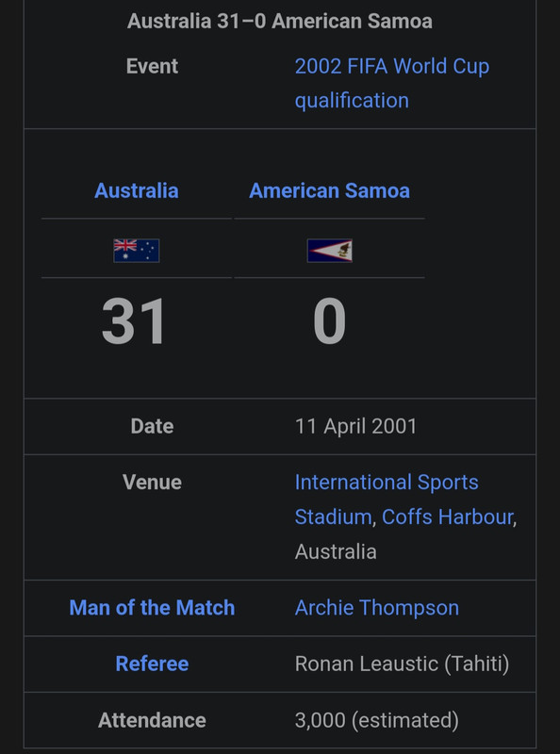Click the date text 11 April 2001
The height and width of the screenshot is (754, 560).
355,427
